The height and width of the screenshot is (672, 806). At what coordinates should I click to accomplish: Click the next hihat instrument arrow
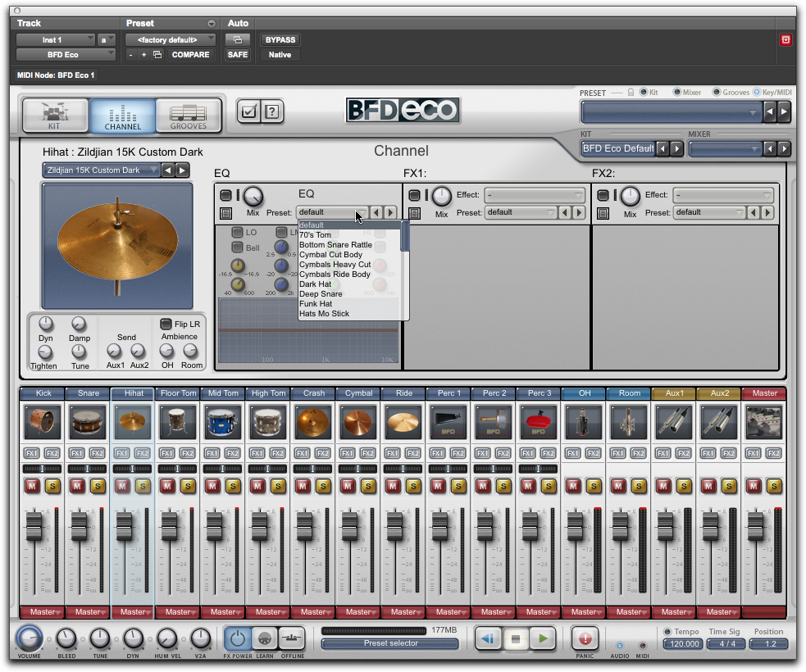point(183,170)
